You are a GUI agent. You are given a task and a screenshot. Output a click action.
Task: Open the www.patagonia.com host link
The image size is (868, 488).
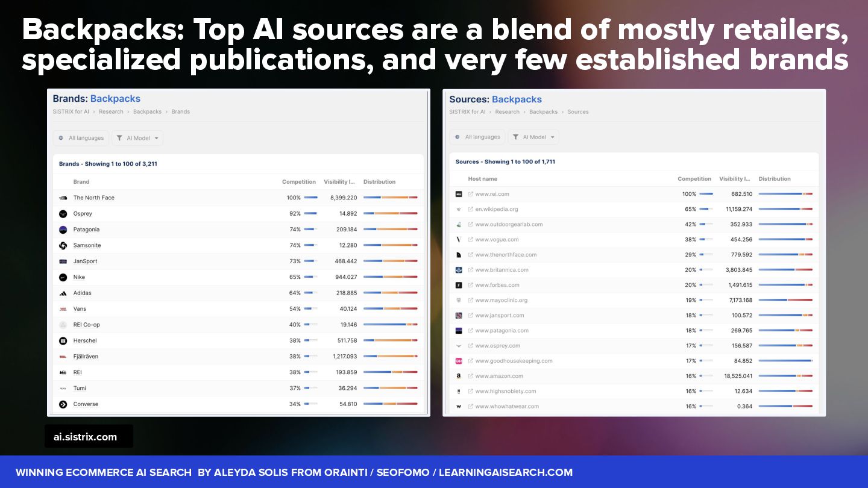pyautogui.click(x=502, y=330)
